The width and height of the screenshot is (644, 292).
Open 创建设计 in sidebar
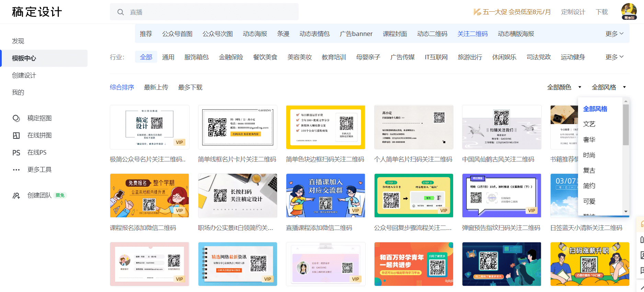[x=24, y=75]
